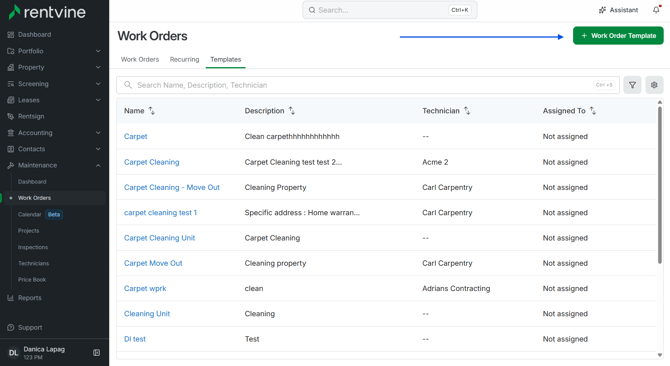The image size is (670, 366).
Task: Switch to the Recurring tab
Action: pyautogui.click(x=184, y=59)
